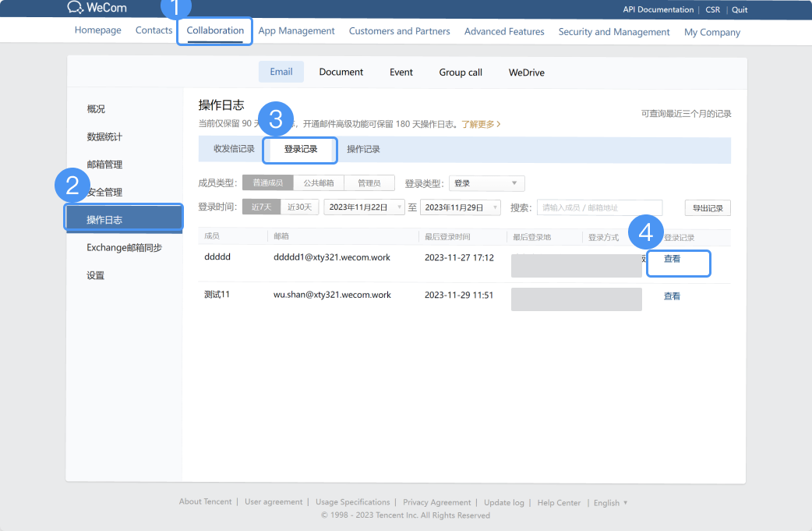Open the Contacts menu

154,30
